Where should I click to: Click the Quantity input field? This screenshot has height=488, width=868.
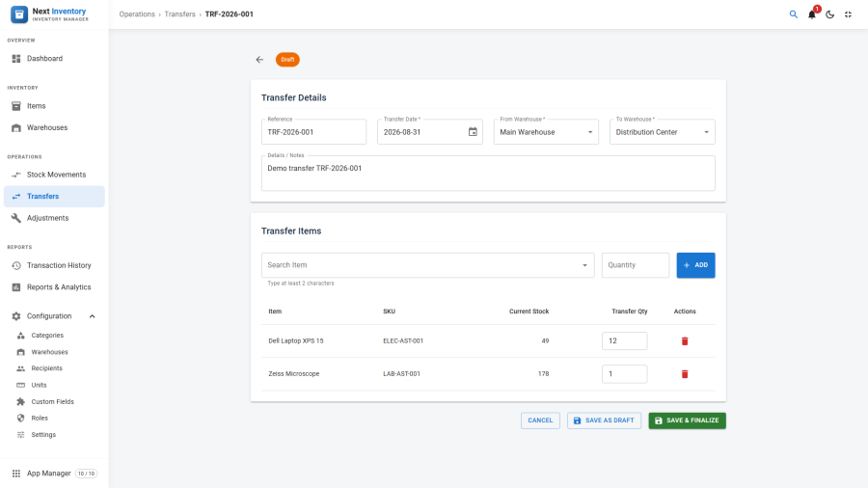click(636, 265)
